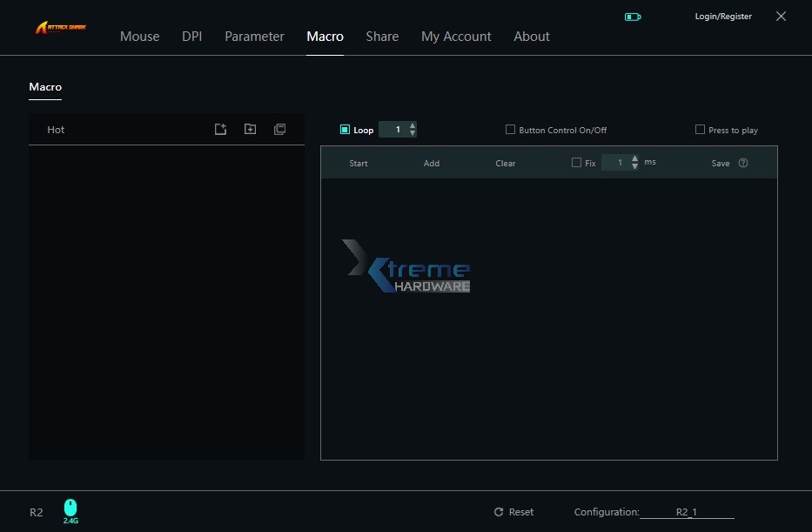Click the Reset circular arrow icon

click(x=499, y=512)
